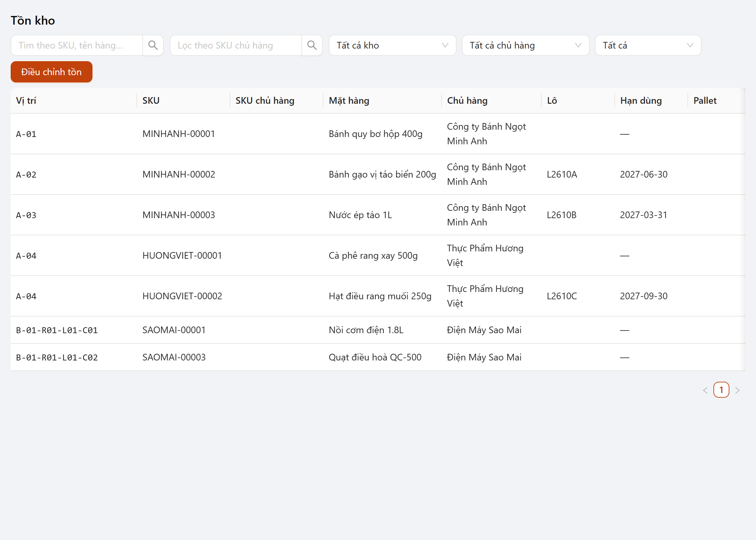
Task: Open the 'Tất cả' filter dropdown
Action: point(648,45)
